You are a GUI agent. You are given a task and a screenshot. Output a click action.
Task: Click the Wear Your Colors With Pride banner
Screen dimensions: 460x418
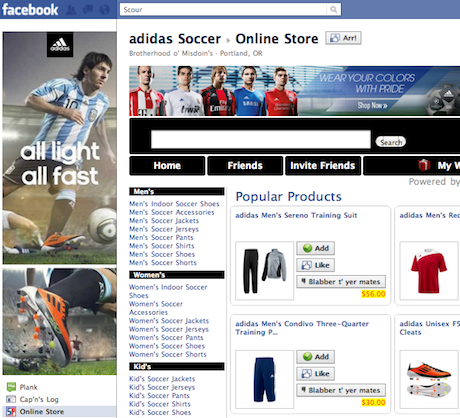coord(295,91)
